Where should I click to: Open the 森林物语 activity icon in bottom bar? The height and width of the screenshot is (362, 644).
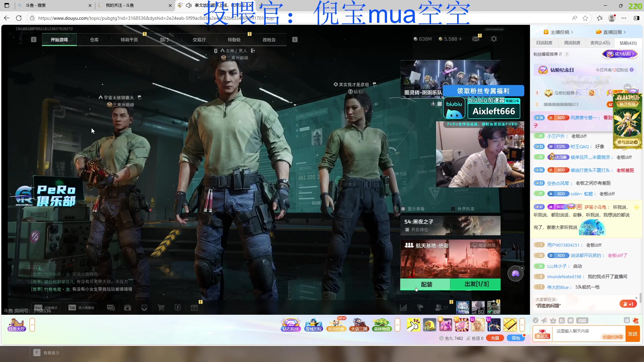(x=382, y=325)
